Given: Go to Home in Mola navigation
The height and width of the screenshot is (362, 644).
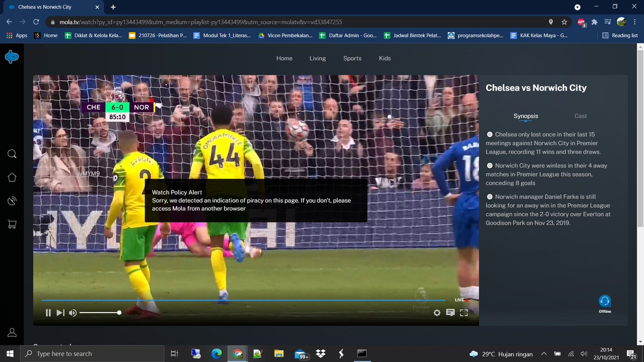Looking at the screenshot, I should 284,58.
